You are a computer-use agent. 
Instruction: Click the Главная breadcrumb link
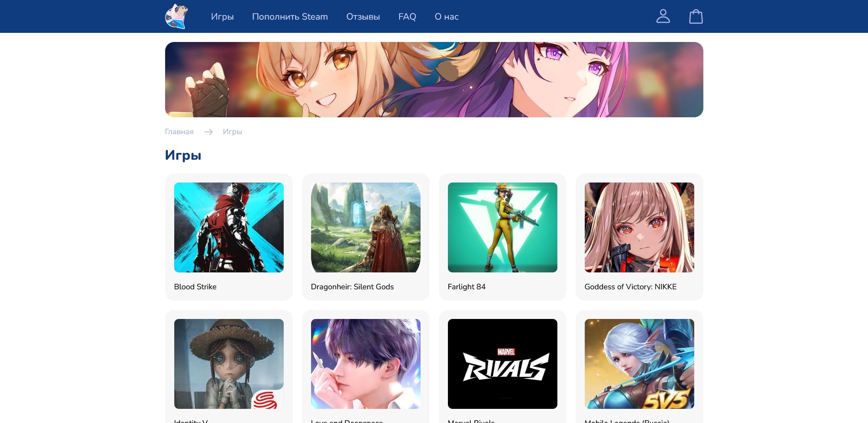pos(179,131)
